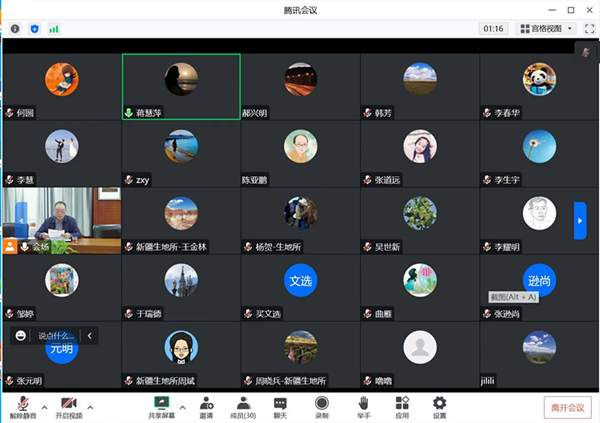The image size is (600, 423).
Task: Expand share options arrow beside 共享屏幕
Action: [182, 406]
